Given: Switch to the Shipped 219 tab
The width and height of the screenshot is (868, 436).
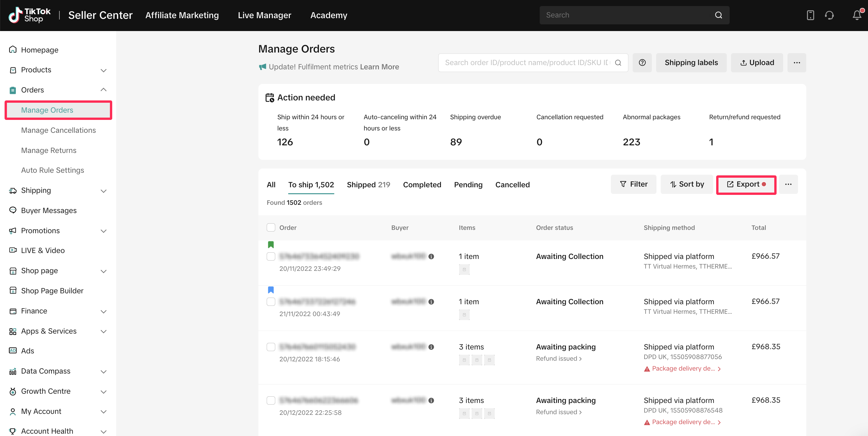Looking at the screenshot, I should pos(368,185).
